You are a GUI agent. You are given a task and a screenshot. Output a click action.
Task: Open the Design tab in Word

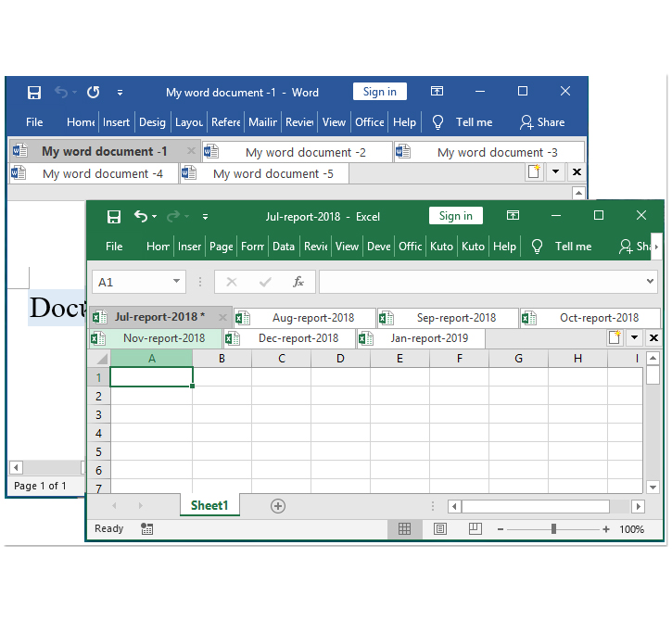tap(152, 122)
